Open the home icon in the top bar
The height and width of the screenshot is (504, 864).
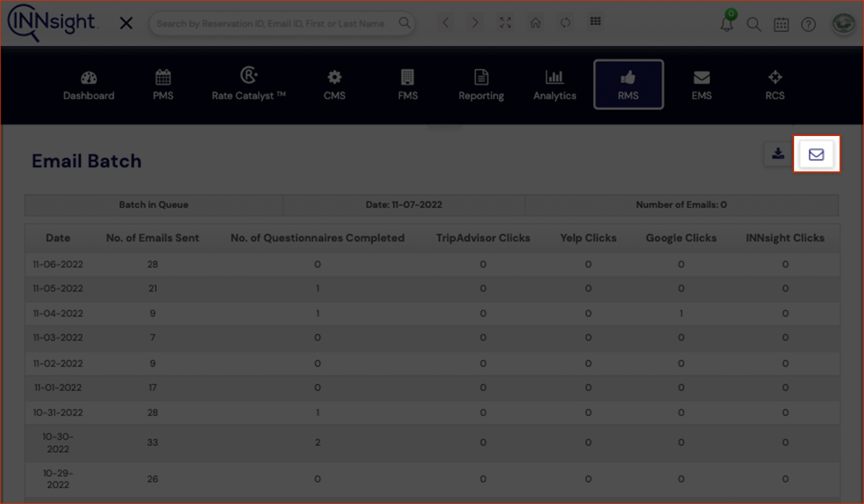[535, 23]
